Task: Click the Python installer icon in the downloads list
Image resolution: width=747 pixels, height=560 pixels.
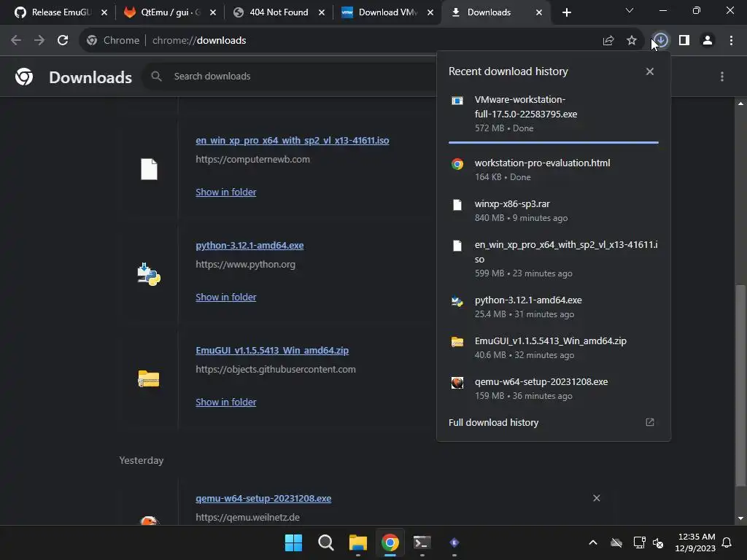Action: pyautogui.click(x=149, y=274)
